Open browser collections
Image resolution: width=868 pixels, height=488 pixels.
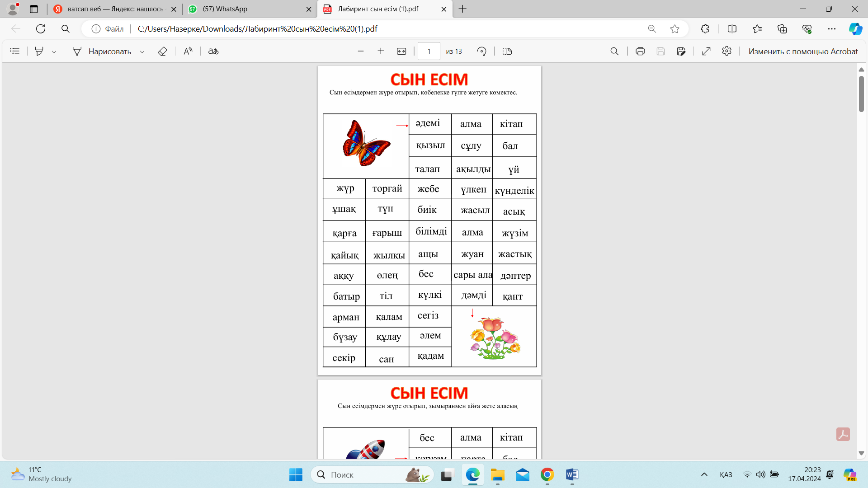(782, 29)
